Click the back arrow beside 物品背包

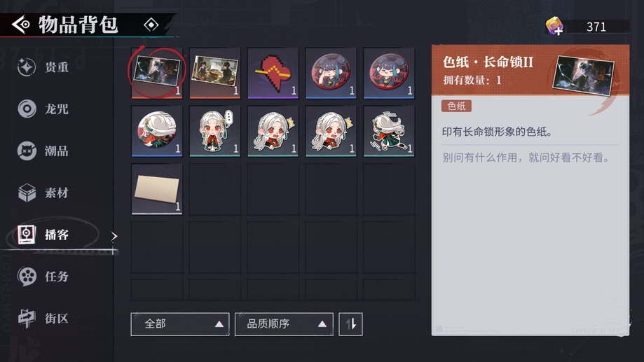tap(21, 25)
